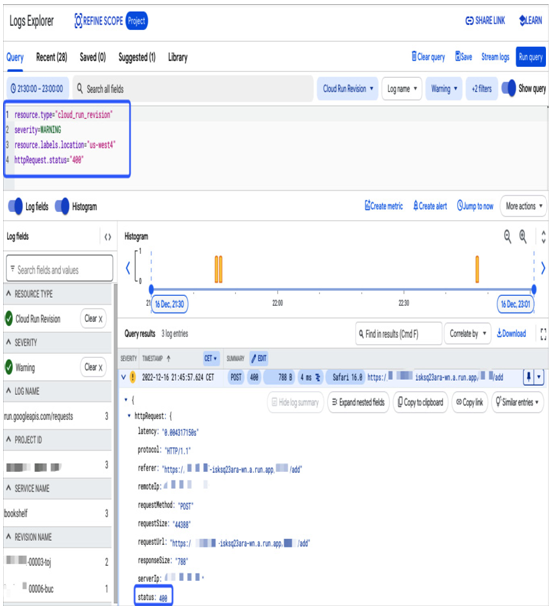
Task: Switch to the Recent (28) tab
Action: [x=51, y=57]
